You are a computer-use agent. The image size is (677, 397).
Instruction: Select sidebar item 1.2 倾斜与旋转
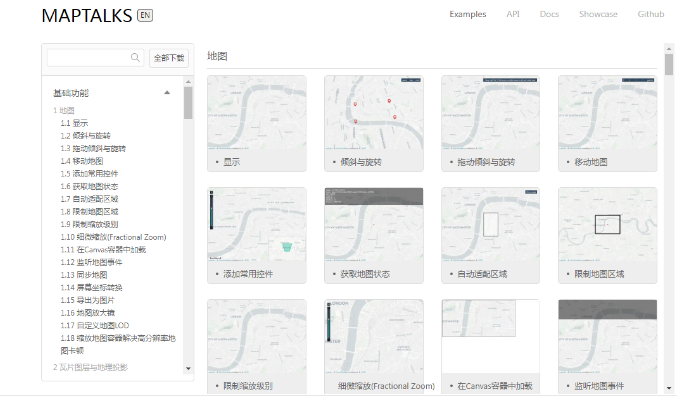click(85, 136)
